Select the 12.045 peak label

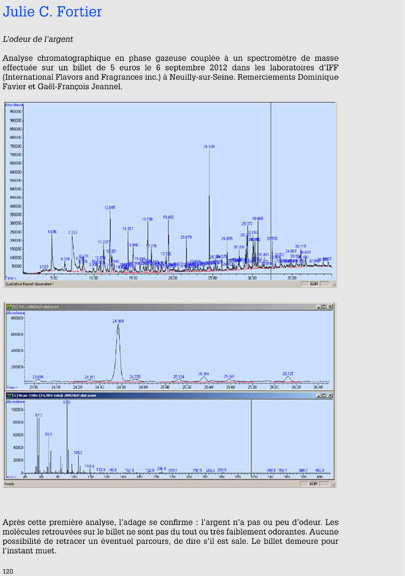pyautogui.click(x=110, y=208)
